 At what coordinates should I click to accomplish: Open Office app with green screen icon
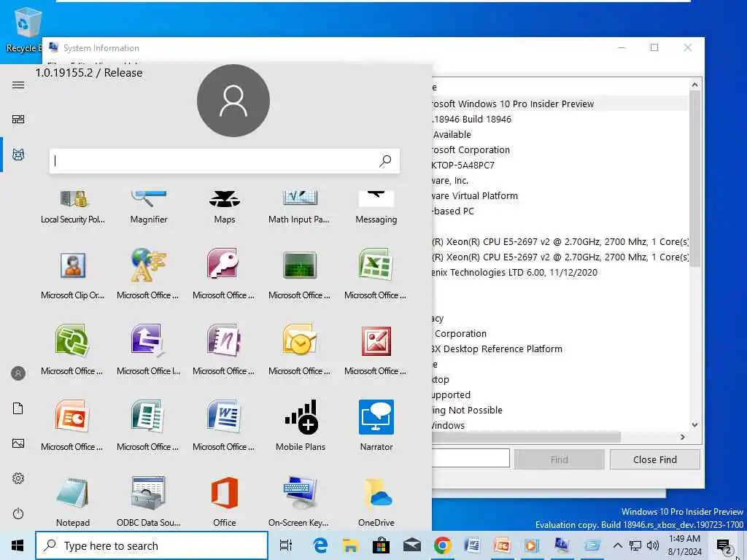(x=300, y=274)
